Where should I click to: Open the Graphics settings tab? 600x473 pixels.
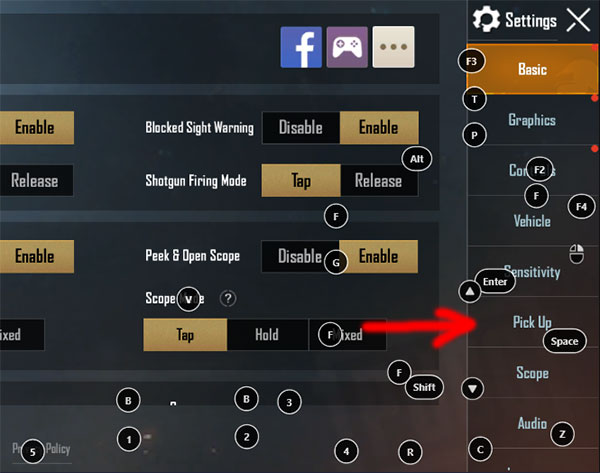532,120
